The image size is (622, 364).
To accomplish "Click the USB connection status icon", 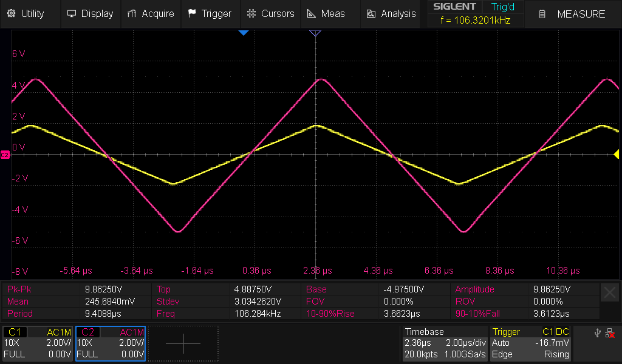I will point(598,332).
